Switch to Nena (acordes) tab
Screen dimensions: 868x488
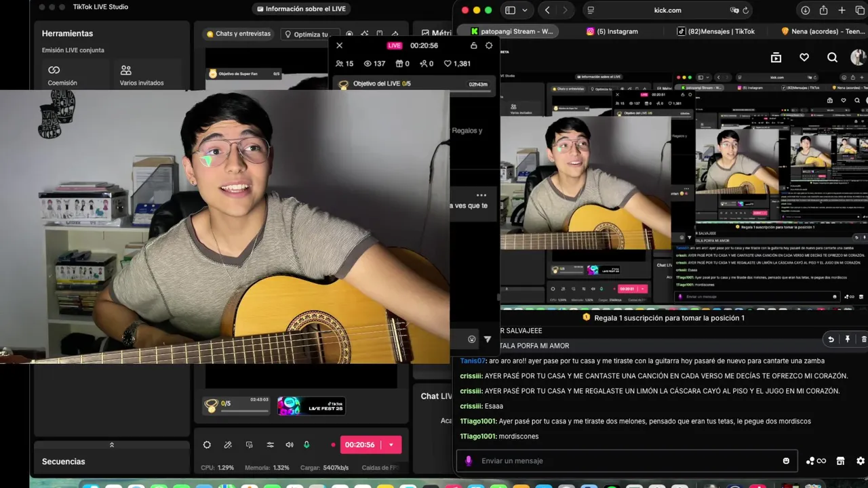pyautogui.click(x=823, y=31)
